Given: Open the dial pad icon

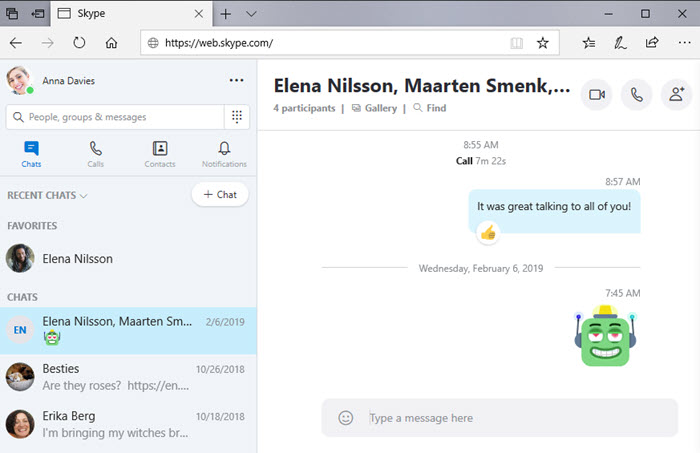Looking at the screenshot, I should [x=236, y=117].
